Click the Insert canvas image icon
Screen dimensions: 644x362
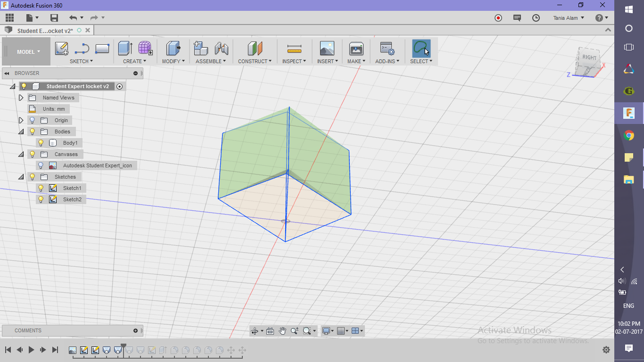(327, 48)
